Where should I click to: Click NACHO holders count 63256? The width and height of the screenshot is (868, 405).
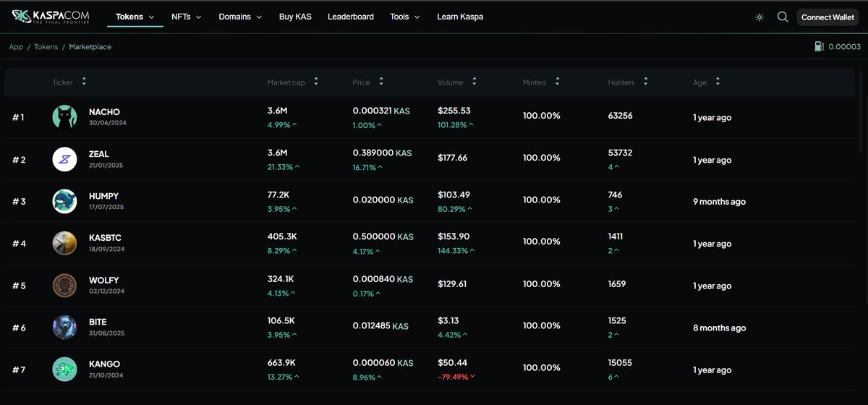tap(620, 116)
